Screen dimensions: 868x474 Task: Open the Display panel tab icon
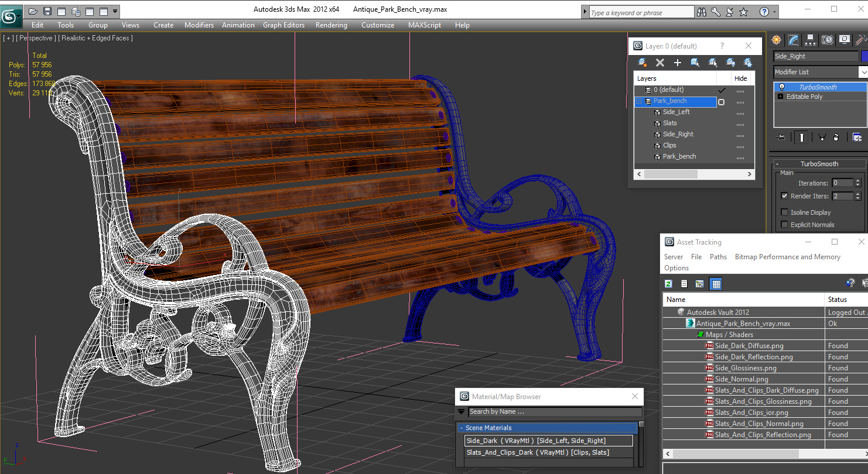(844, 40)
